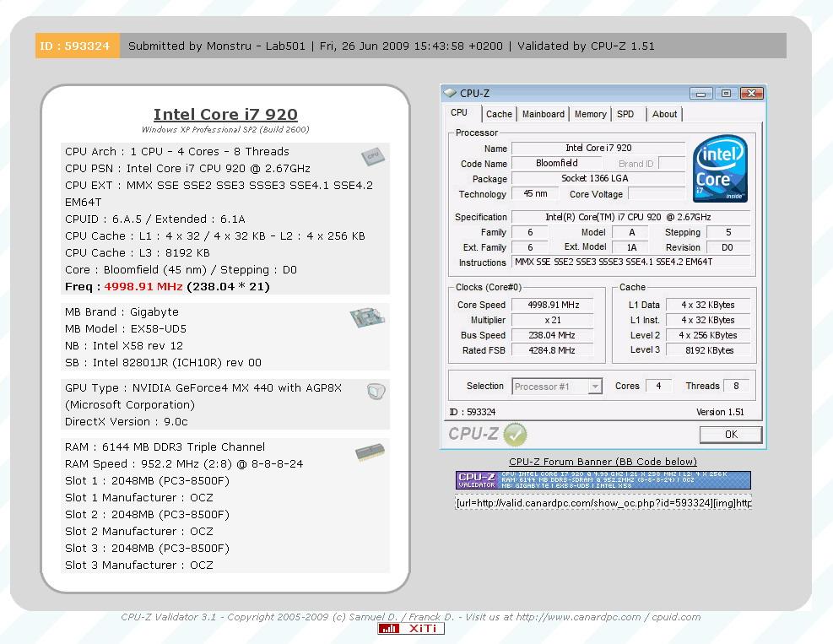Click the Specification field in CPU-Z
The height and width of the screenshot is (644, 833).
(x=630, y=217)
